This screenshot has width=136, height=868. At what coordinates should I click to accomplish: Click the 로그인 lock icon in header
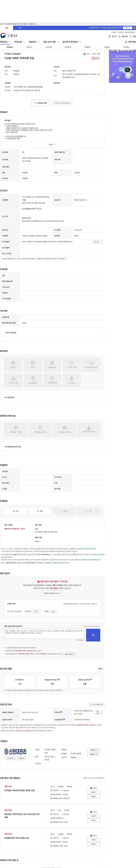(110, 36)
